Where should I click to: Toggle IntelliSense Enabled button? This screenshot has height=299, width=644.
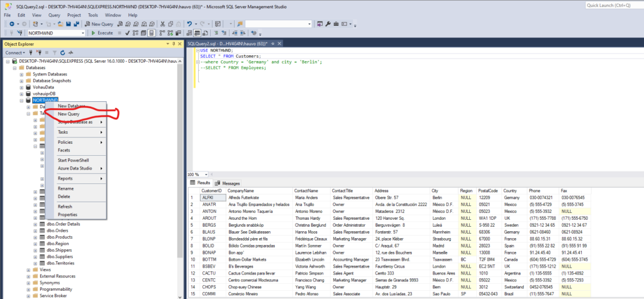[151, 33]
